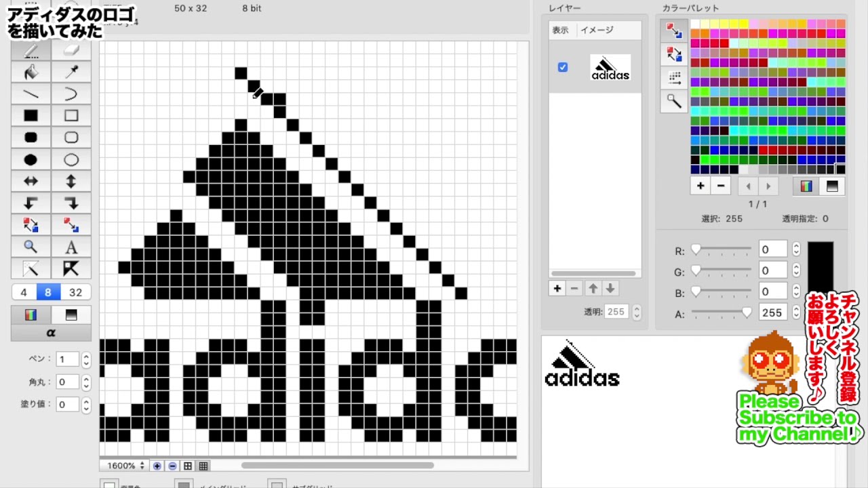Select the straight Line tool
This screenshot has height=488, width=868.
(x=31, y=94)
